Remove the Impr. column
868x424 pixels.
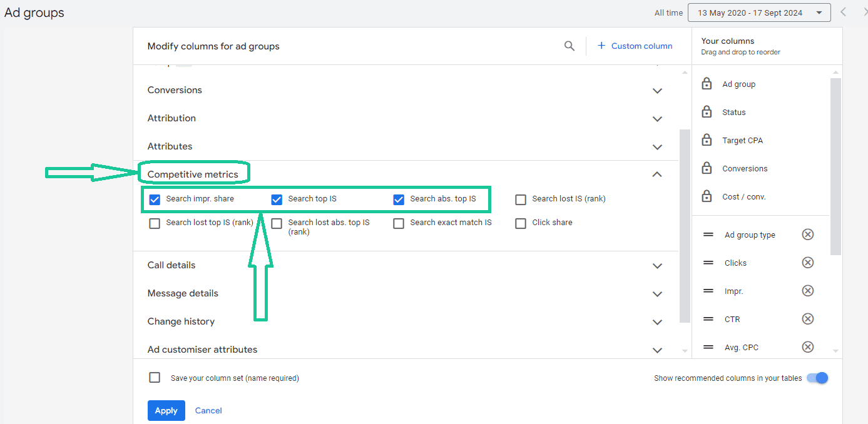click(x=808, y=291)
